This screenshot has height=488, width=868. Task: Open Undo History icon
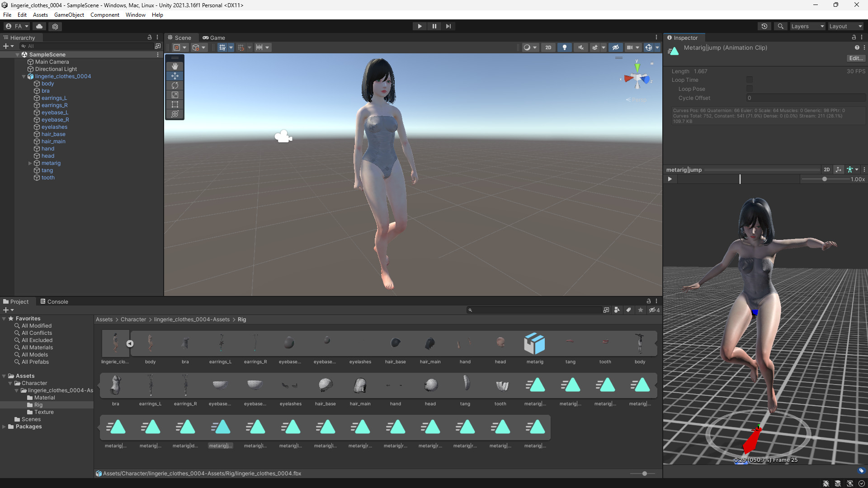coord(764,26)
